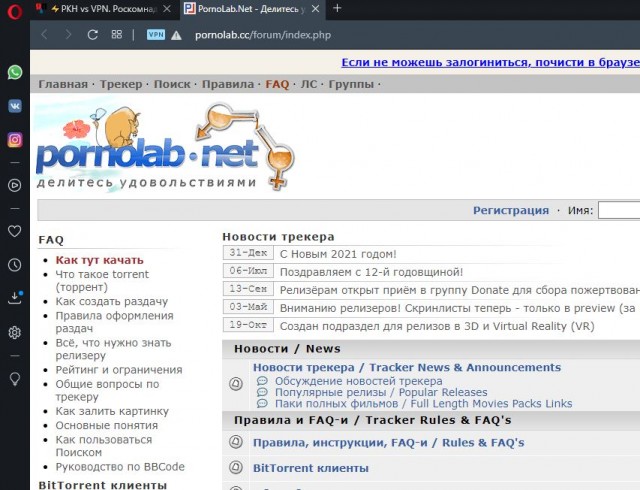
Task: Open Как тут качать FAQ link
Action: point(100,260)
